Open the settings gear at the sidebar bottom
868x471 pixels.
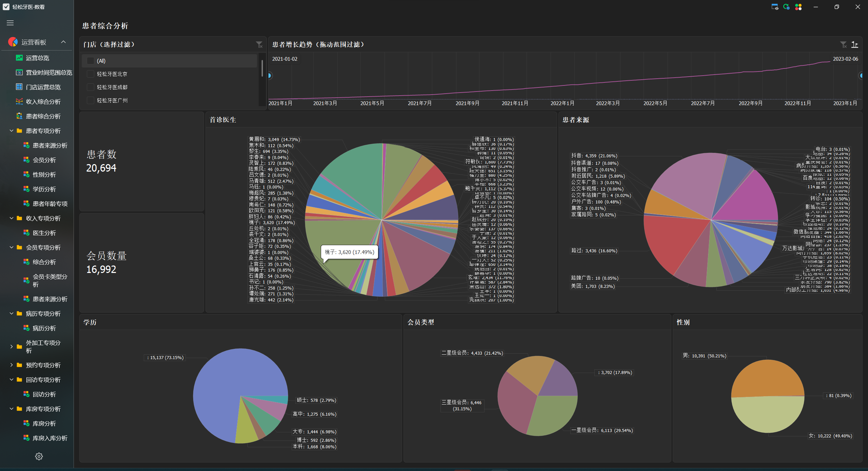click(39, 456)
